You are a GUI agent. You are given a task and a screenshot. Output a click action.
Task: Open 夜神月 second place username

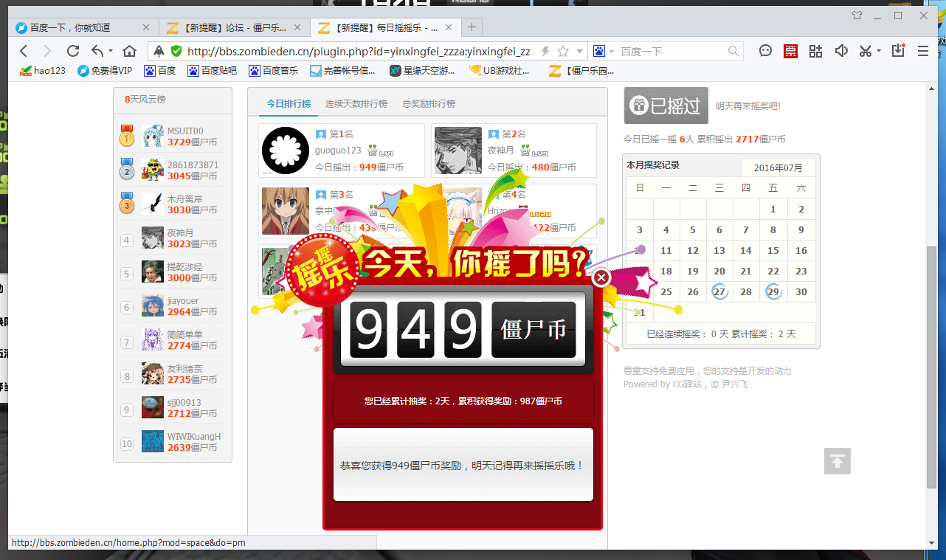500,151
